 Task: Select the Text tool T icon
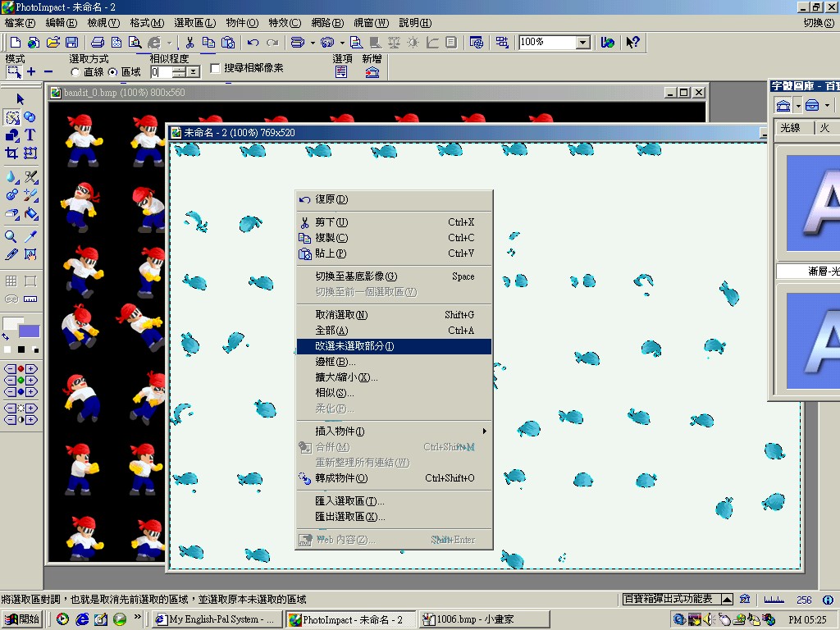click(x=30, y=135)
